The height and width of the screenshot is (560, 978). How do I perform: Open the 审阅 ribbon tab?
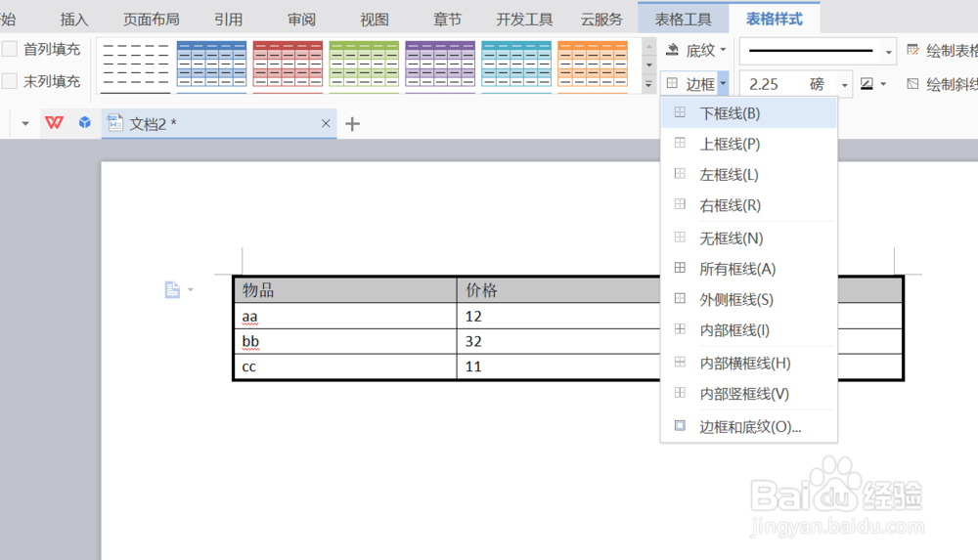[x=302, y=20]
